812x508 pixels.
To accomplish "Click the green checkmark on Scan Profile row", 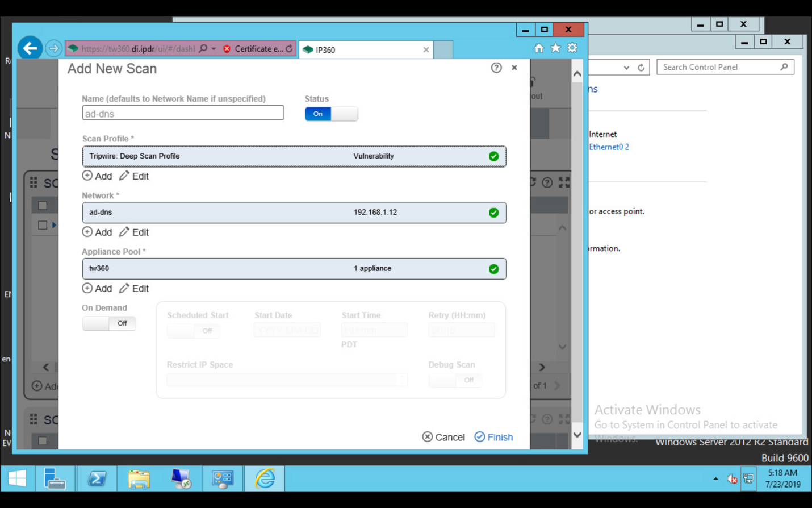I will [x=493, y=156].
